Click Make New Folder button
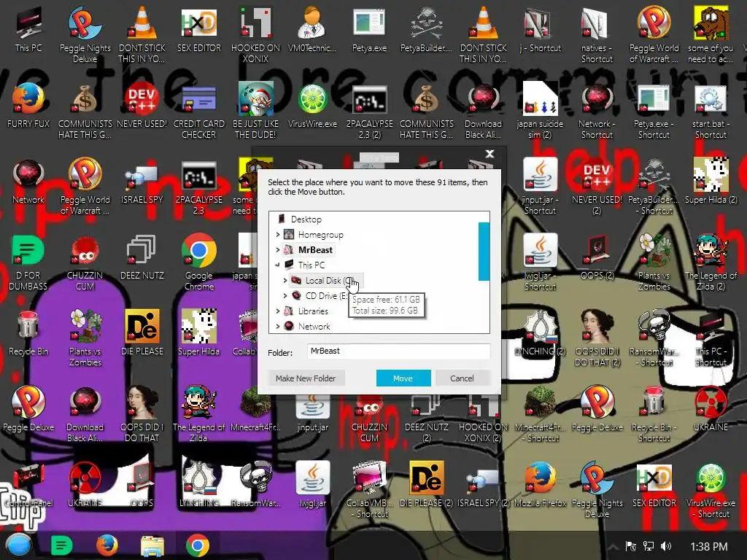Image resolution: width=747 pixels, height=560 pixels. pyautogui.click(x=306, y=378)
